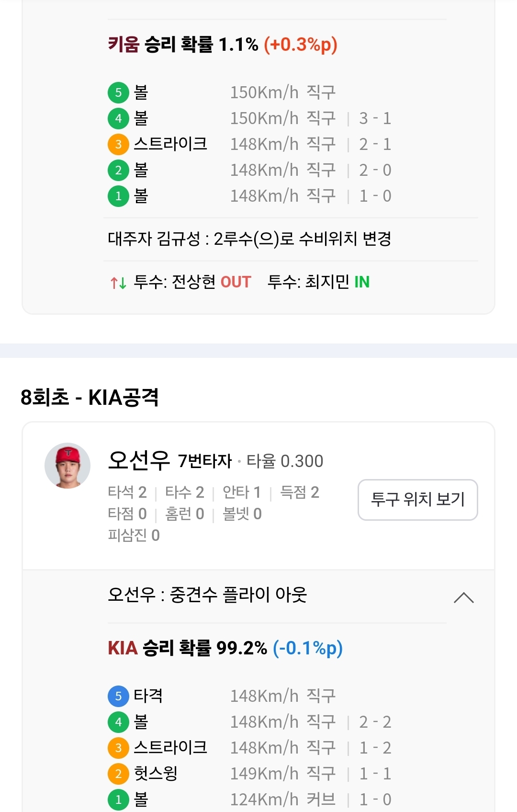This screenshot has height=812, width=517.
Task: Tap KIA 승리 확률 99.2% line
Action: click(x=225, y=648)
